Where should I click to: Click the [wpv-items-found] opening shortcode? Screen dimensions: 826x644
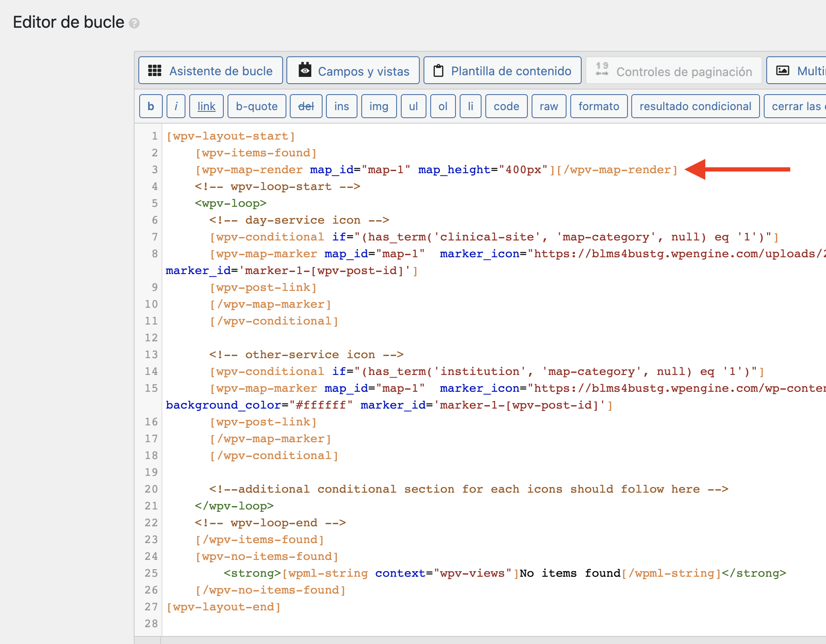click(256, 153)
